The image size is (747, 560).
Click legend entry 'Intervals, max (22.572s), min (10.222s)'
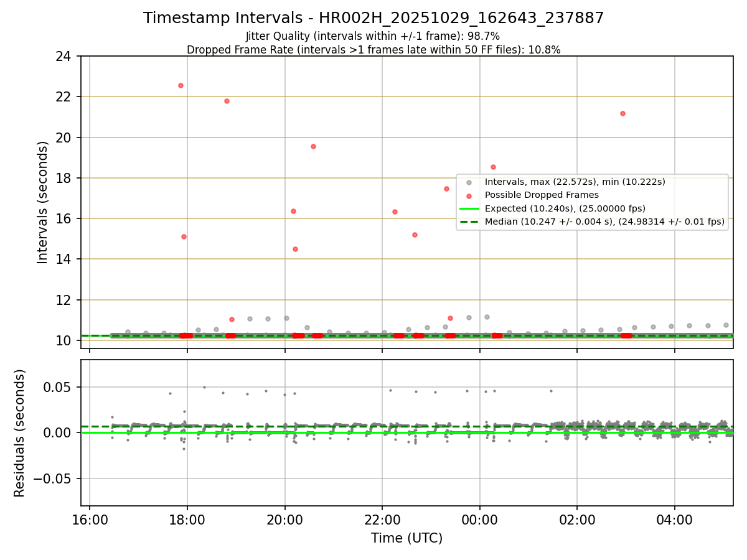575,182
